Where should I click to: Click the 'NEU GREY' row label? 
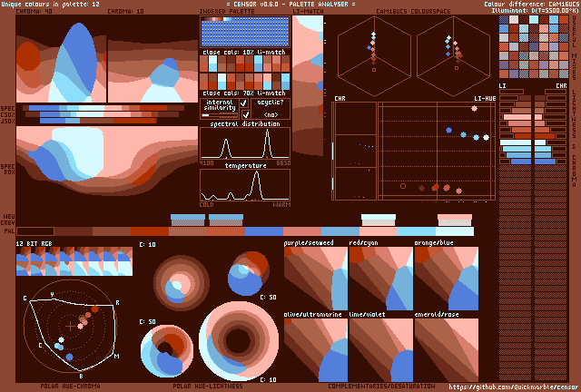click(8, 220)
